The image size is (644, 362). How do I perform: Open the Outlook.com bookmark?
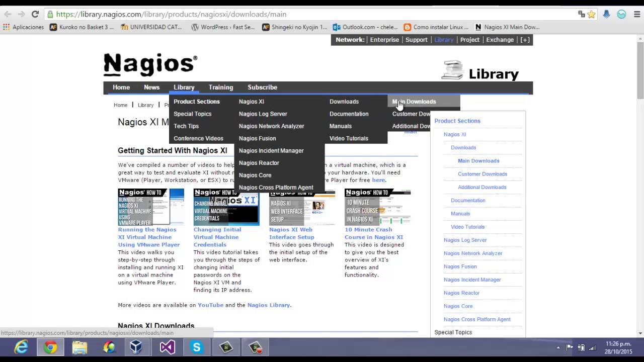point(366,27)
